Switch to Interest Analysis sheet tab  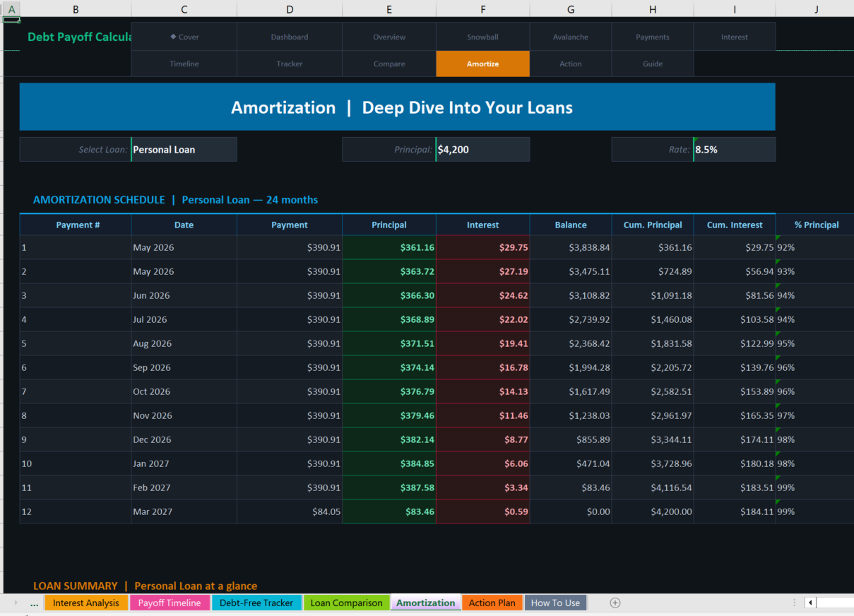tap(86, 603)
